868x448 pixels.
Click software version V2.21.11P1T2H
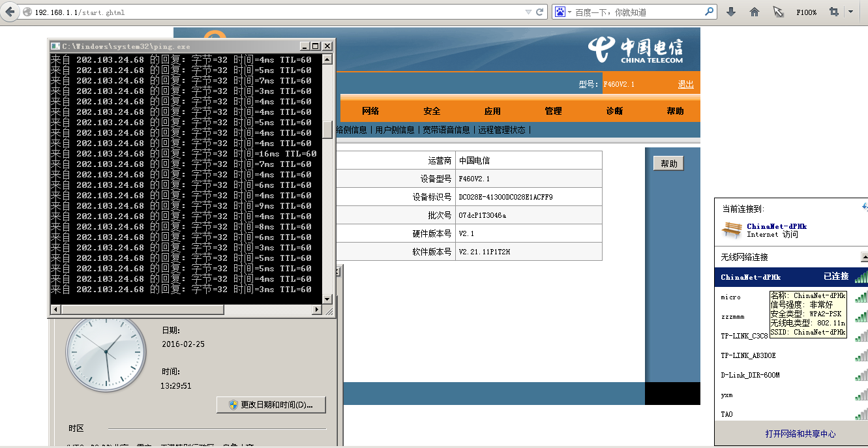(x=484, y=252)
